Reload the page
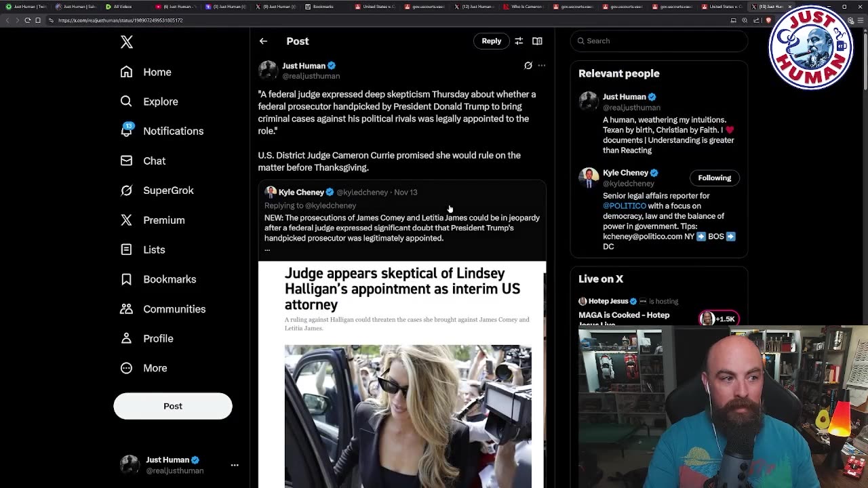Image resolution: width=868 pixels, height=488 pixels. (x=28, y=20)
